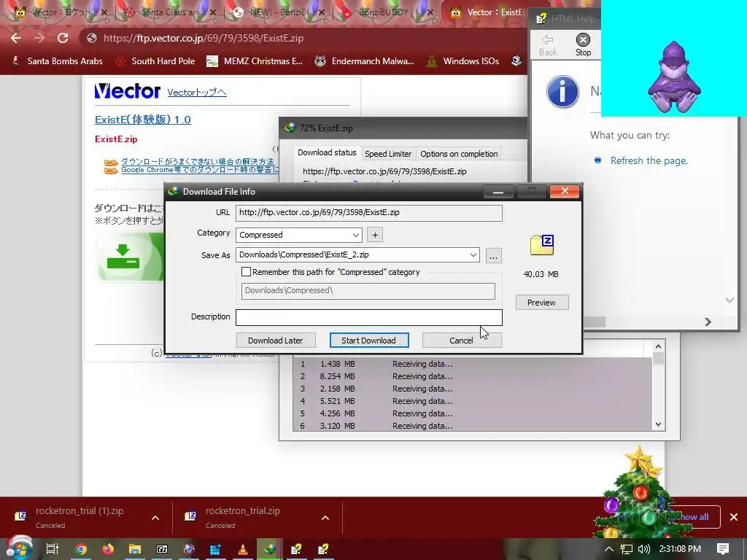This screenshot has height=560, width=747.
Task: Open Internet Download Manager taskbar icon
Action: (x=270, y=549)
